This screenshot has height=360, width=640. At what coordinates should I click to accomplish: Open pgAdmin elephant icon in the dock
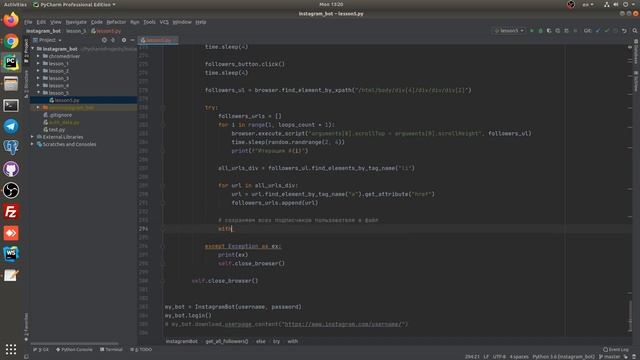[11, 147]
